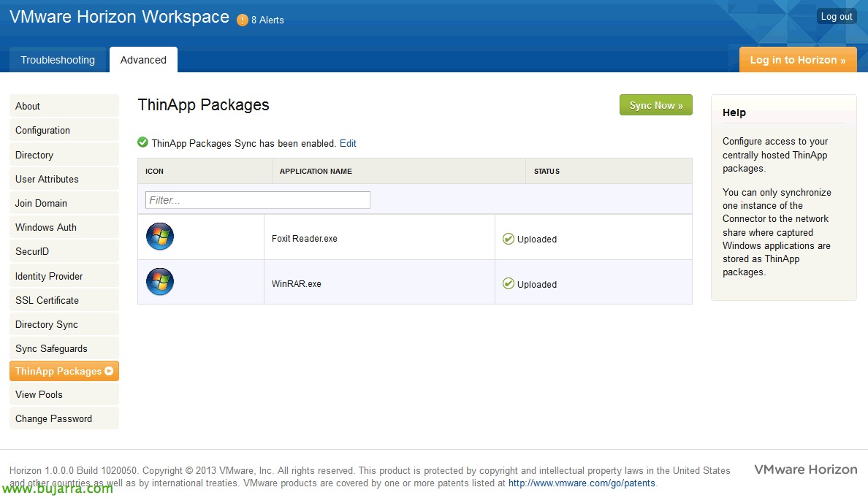Click the orange alerts warning icon
The width and height of the screenshot is (868, 498).
(242, 20)
